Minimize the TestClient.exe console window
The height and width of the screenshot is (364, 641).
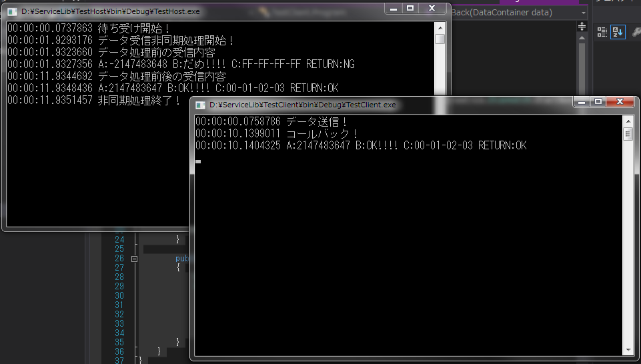point(582,102)
